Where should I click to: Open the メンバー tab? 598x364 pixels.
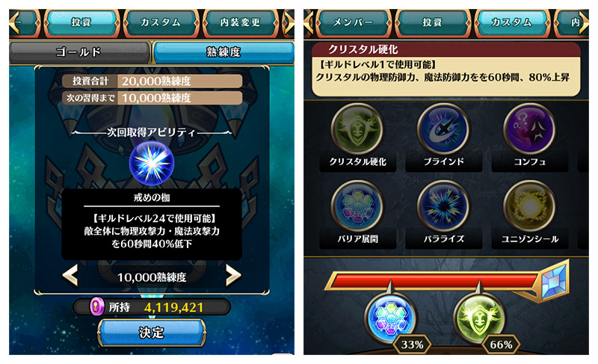353,23
